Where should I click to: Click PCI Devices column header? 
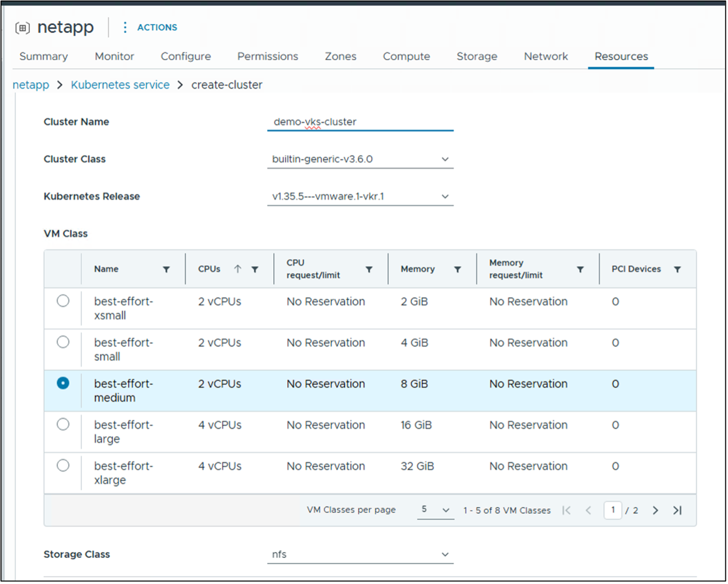[x=636, y=269]
